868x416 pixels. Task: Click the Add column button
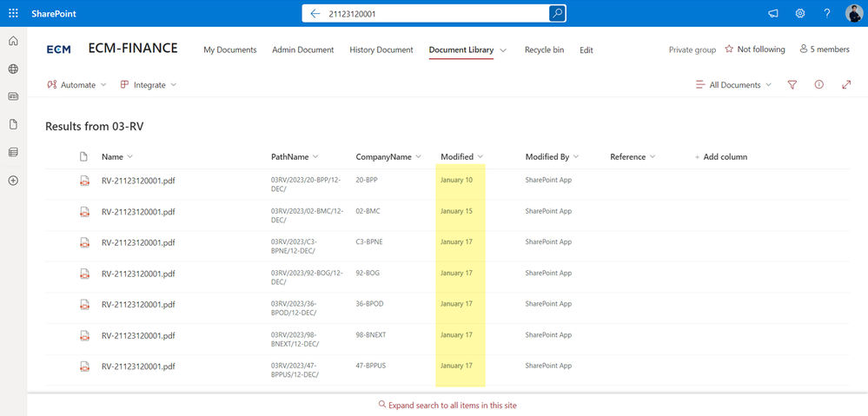[721, 156]
